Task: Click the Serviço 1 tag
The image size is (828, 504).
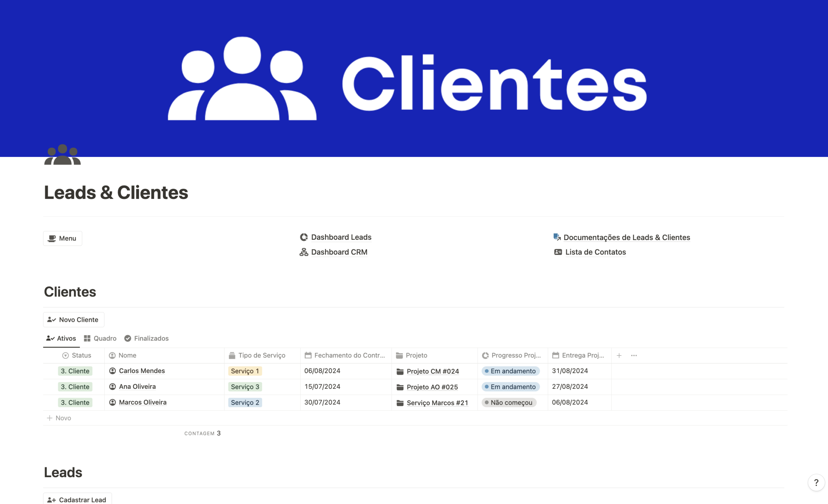Action: click(x=245, y=371)
